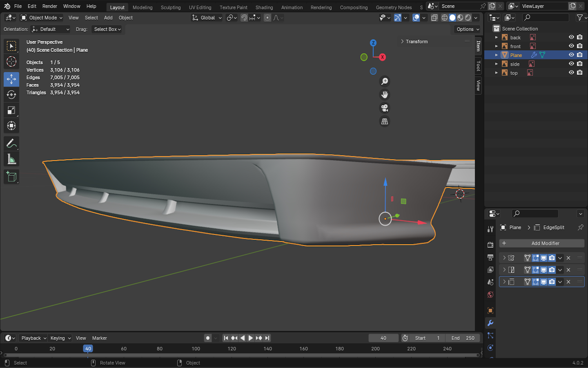Click the Add Cube tool
Screen dimensions: 588x368
11,177
